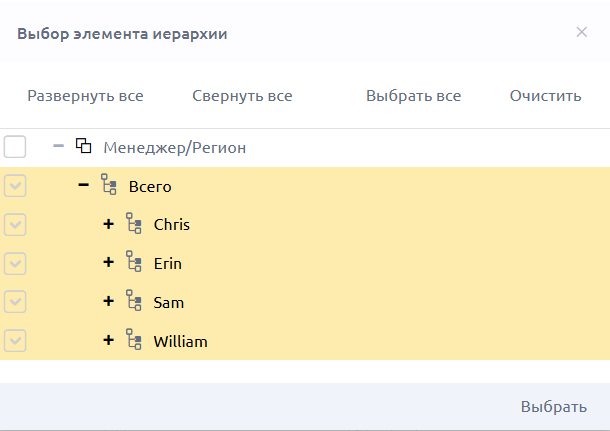Close the hierarchy selection dialog
The image size is (610, 431).
click(x=582, y=32)
